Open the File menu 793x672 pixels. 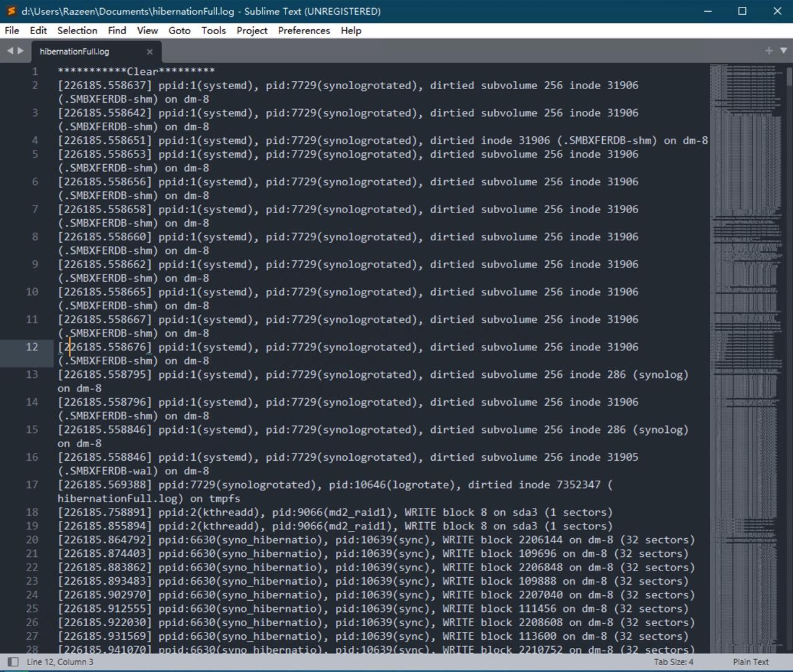(12, 30)
